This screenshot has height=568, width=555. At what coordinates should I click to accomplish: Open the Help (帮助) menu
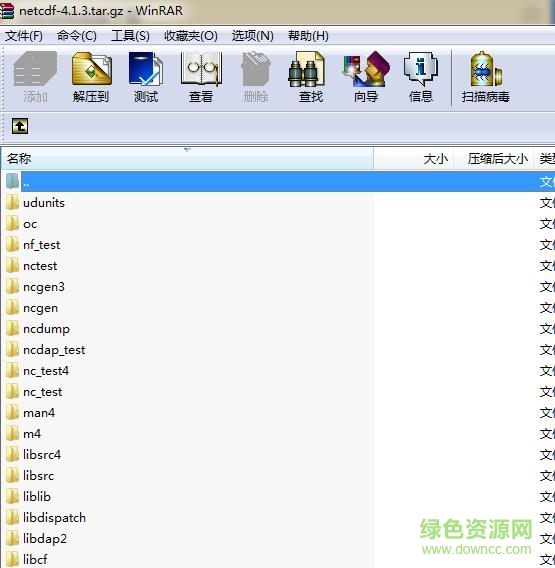(x=308, y=36)
